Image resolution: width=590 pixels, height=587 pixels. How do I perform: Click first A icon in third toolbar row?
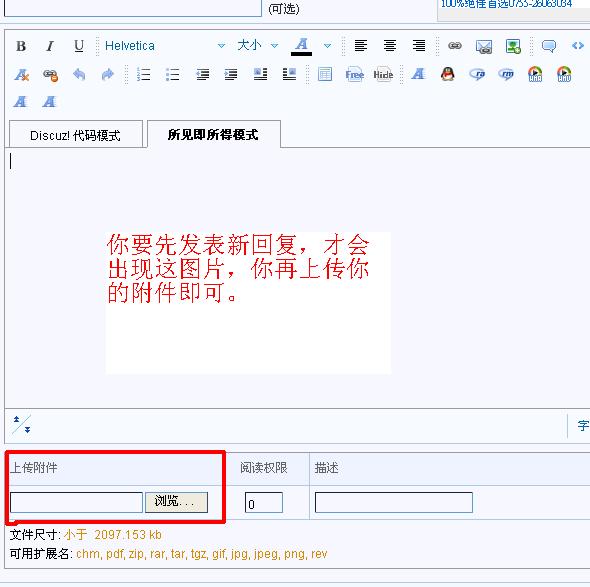(x=21, y=102)
